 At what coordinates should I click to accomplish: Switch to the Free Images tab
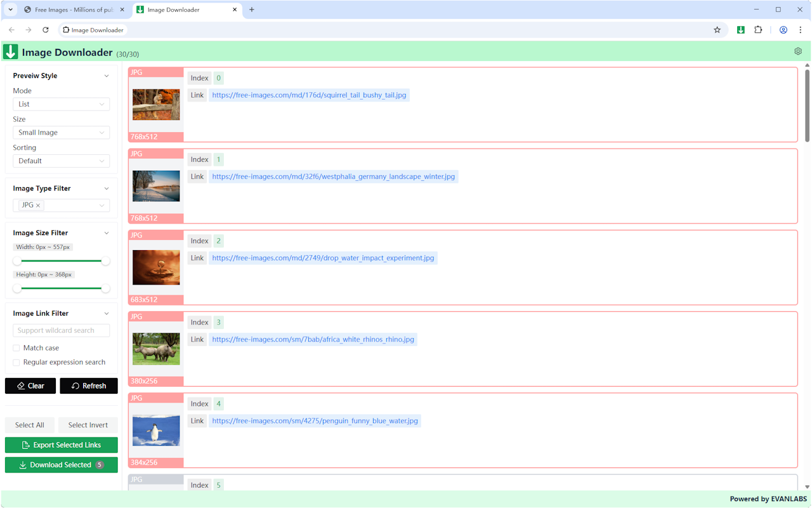coord(74,10)
